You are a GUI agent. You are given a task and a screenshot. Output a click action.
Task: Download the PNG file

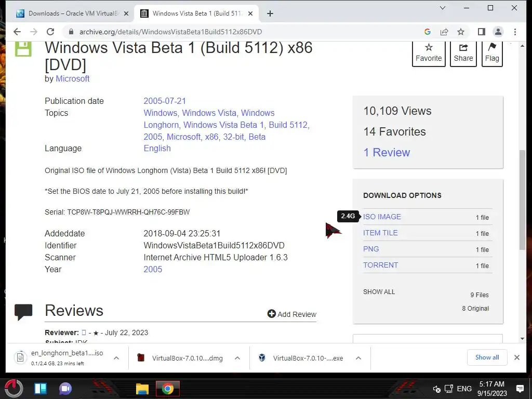tap(371, 249)
